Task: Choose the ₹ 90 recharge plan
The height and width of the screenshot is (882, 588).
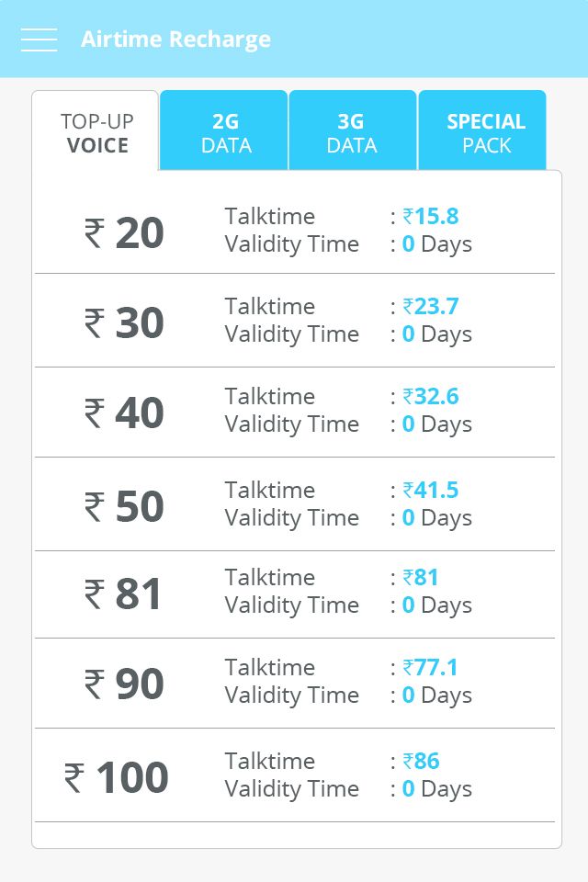Action: click(x=295, y=683)
